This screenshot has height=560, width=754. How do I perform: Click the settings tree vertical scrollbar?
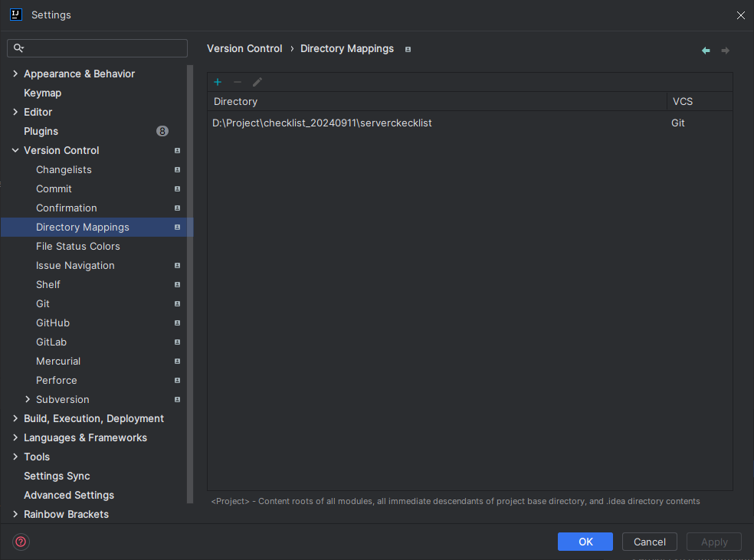[190, 283]
